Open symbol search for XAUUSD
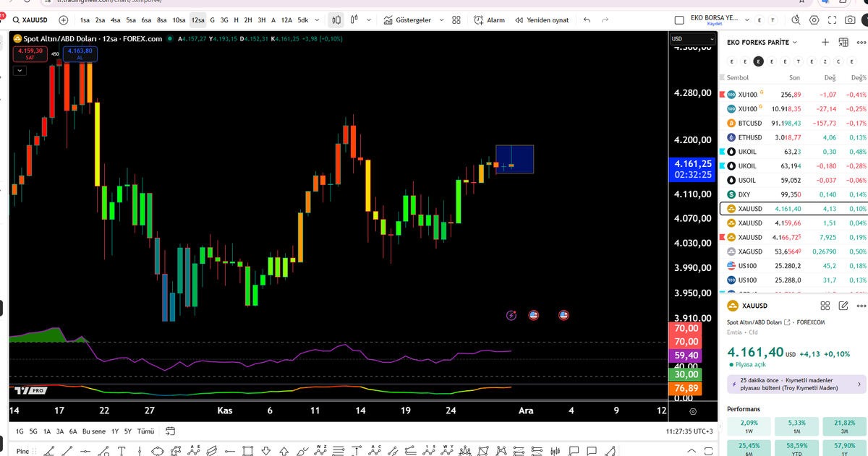The width and height of the screenshot is (868, 456). (31, 20)
